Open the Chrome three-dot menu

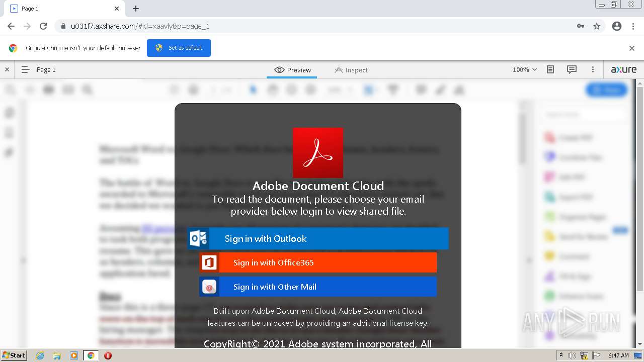633,26
